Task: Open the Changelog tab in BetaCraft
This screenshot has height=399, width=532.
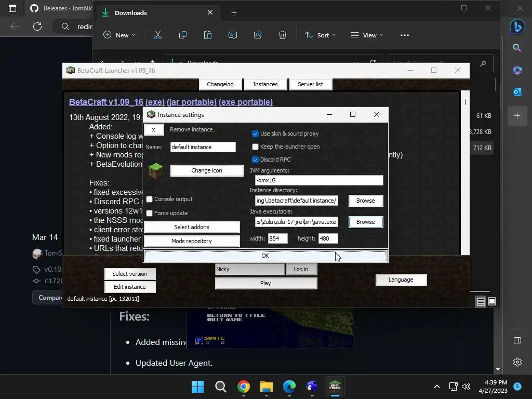Action: click(x=220, y=84)
